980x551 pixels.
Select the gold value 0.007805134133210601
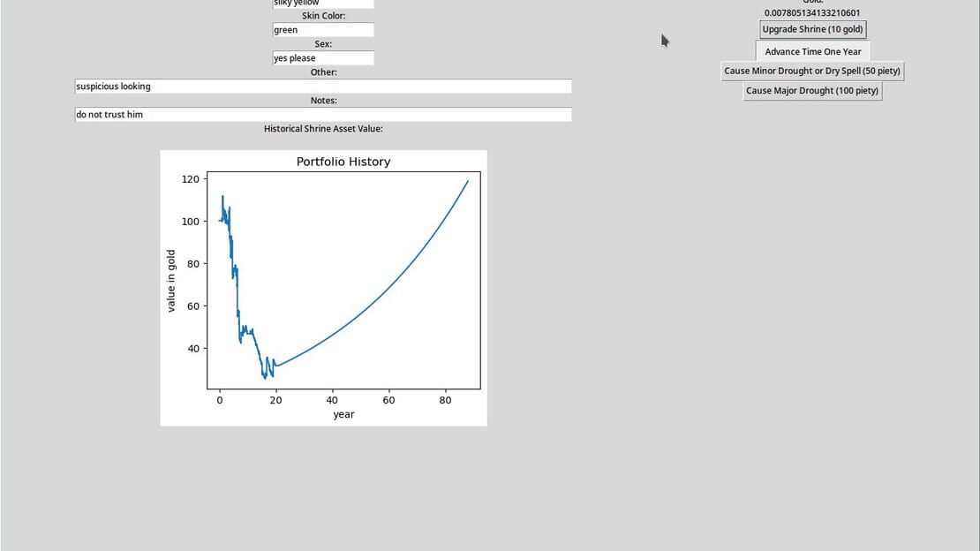pyautogui.click(x=812, y=12)
